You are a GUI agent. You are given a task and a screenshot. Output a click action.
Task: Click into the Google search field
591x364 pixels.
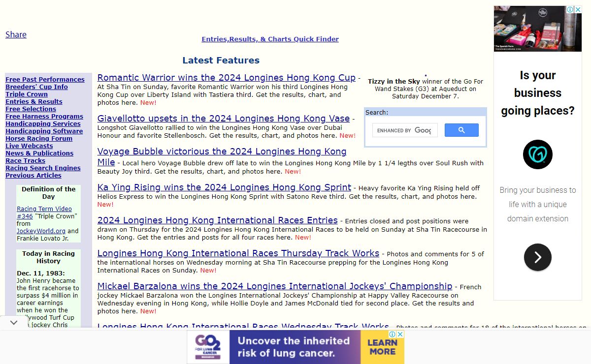click(x=405, y=130)
